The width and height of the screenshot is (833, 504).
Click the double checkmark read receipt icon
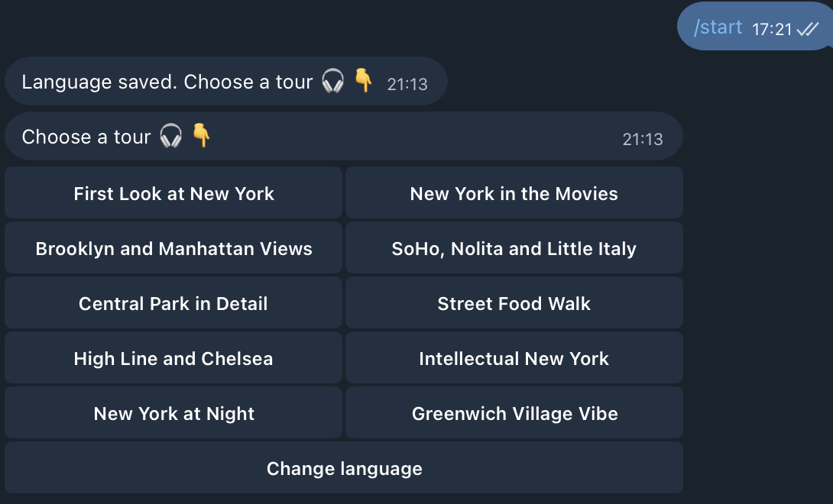pos(807,29)
